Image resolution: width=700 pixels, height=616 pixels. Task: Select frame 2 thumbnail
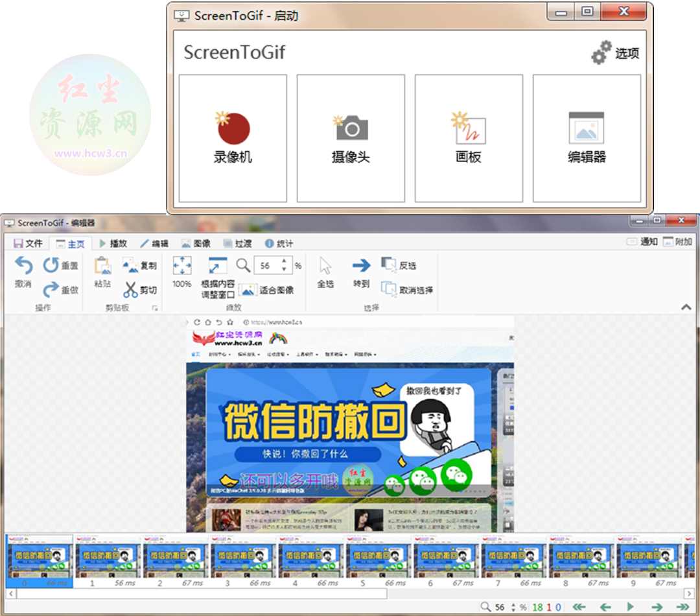point(175,561)
